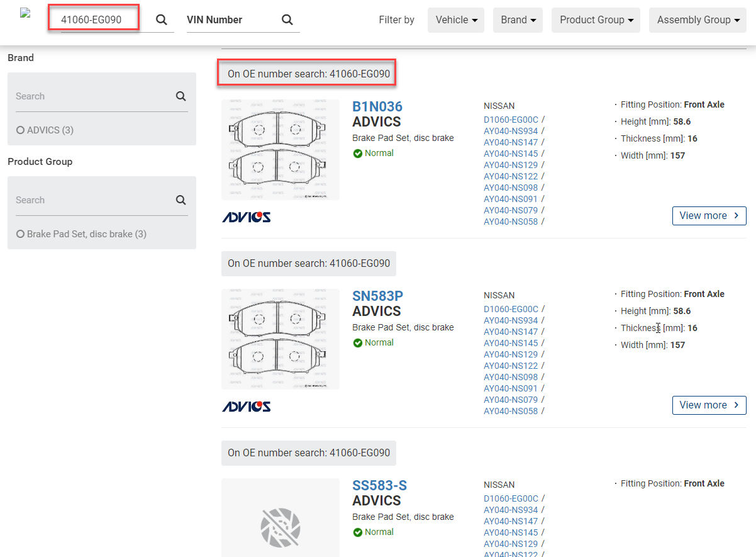Screen dimensions: 756x557
Task: Open the SN583P brake pad drawing
Action: (x=281, y=339)
